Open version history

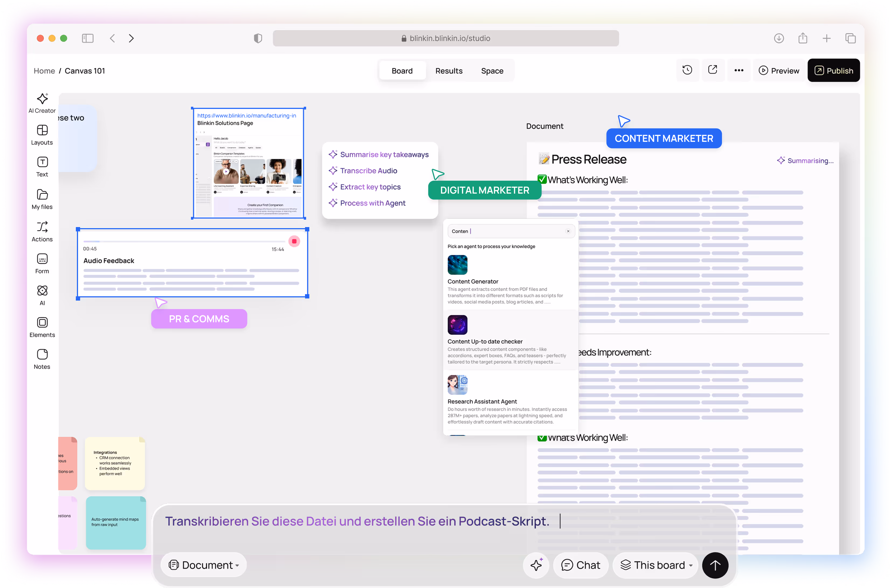click(687, 70)
